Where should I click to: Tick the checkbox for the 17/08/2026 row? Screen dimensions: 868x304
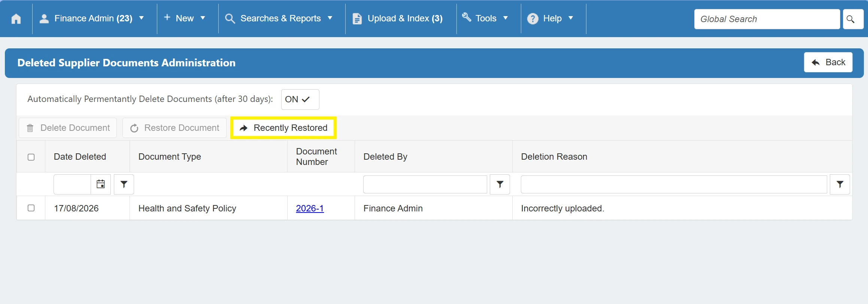[31, 208]
